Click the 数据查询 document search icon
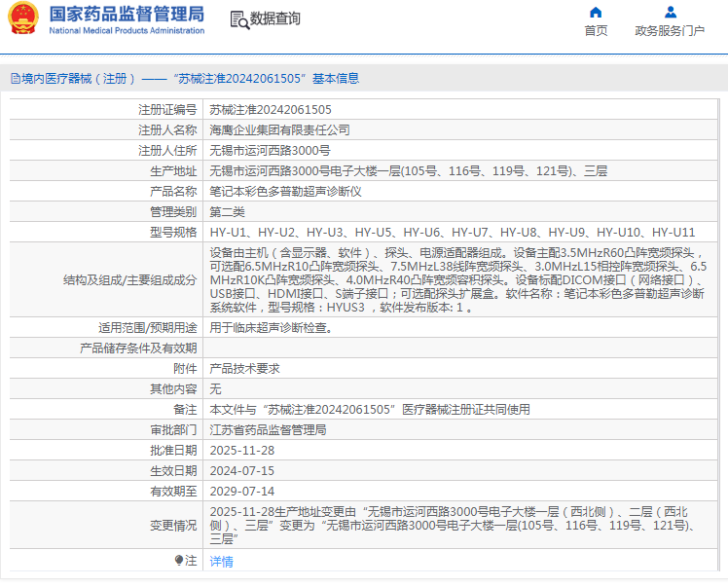728x587 pixels. (x=238, y=19)
